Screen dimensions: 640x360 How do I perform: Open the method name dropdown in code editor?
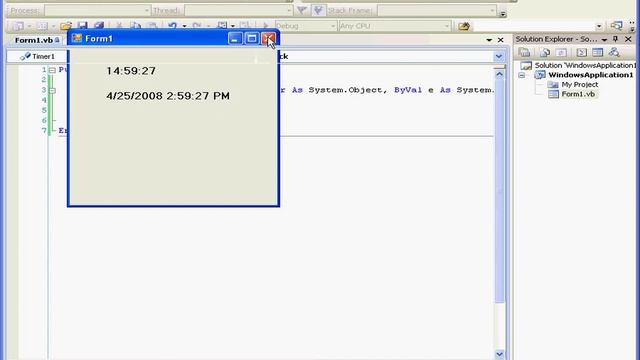[x=499, y=56]
